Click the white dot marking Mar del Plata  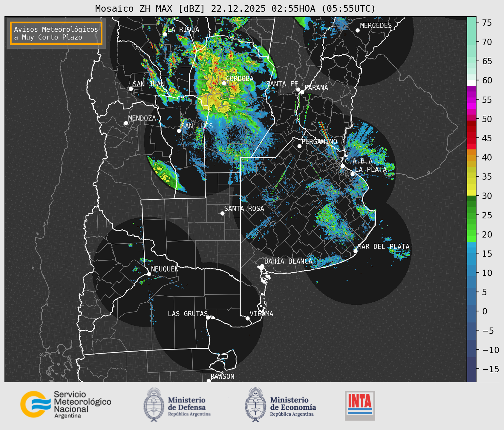[x=356, y=251]
